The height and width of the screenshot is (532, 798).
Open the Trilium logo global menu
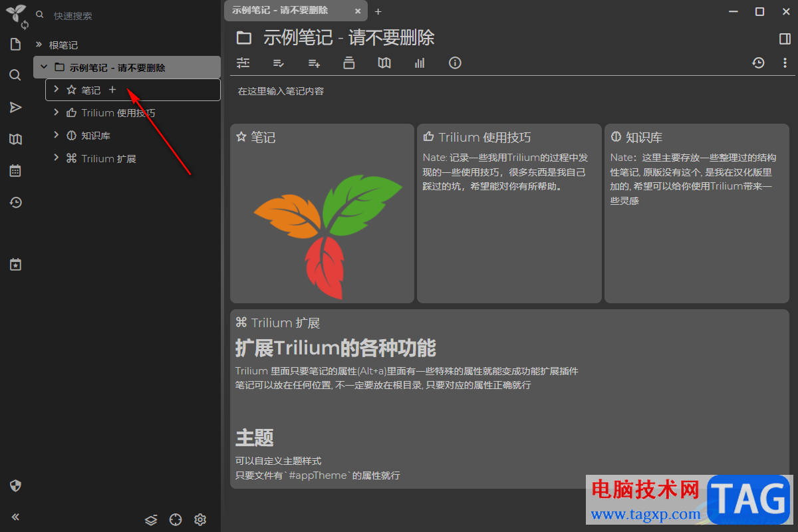point(15,11)
